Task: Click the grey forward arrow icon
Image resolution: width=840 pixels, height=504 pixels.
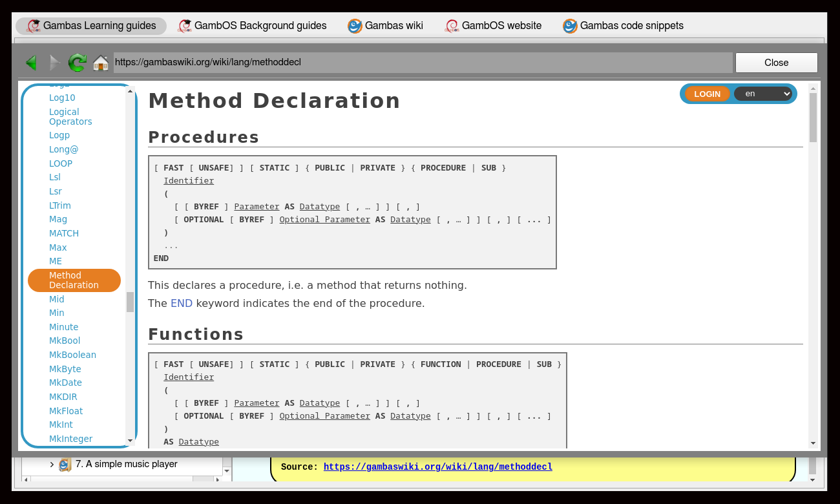Action: (54, 63)
